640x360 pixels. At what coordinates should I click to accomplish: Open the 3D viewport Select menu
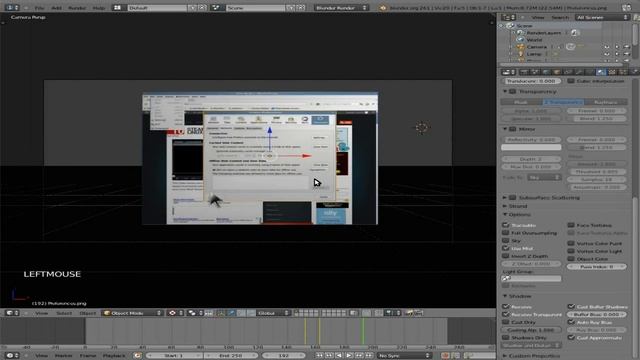64,313
